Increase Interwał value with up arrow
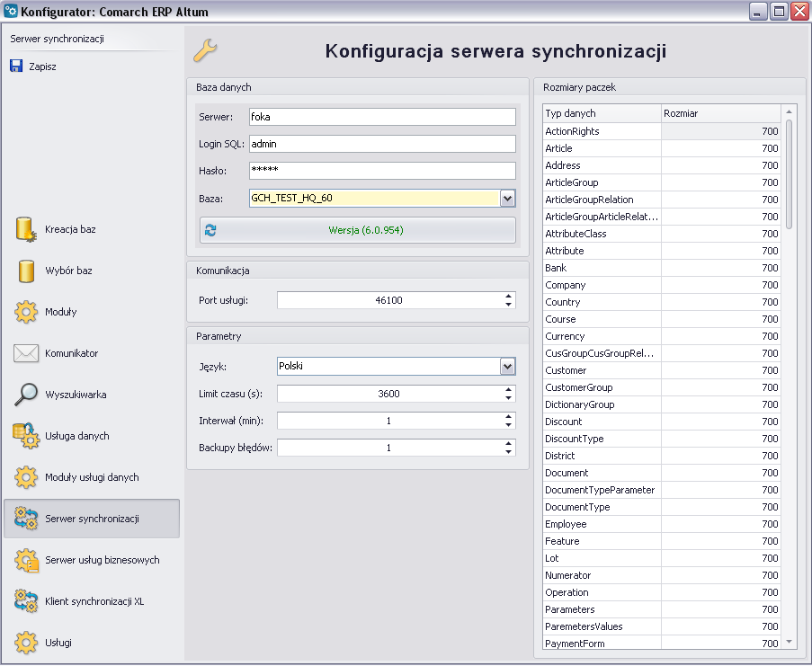 click(509, 416)
